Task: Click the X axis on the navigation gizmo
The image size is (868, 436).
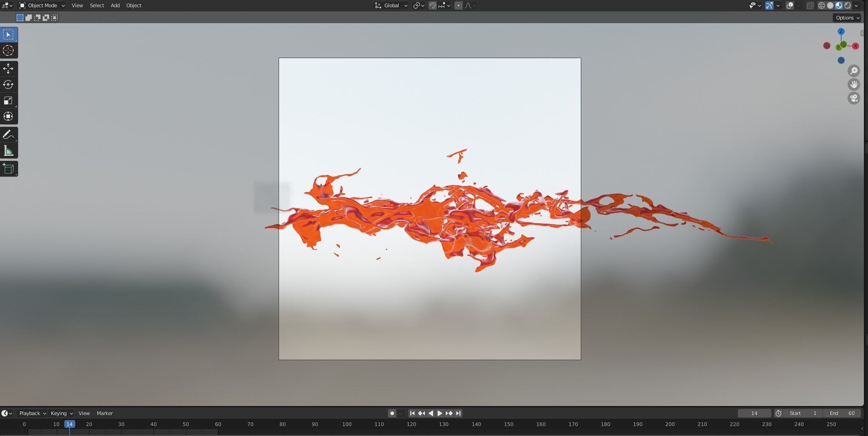Action: pyautogui.click(x=855, y=46)
